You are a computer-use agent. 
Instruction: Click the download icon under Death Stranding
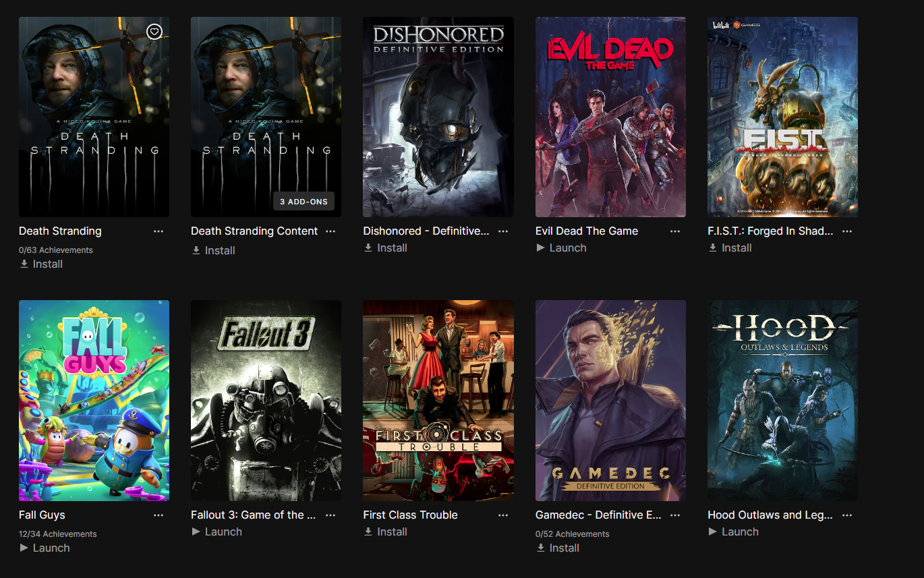[24, 264]
